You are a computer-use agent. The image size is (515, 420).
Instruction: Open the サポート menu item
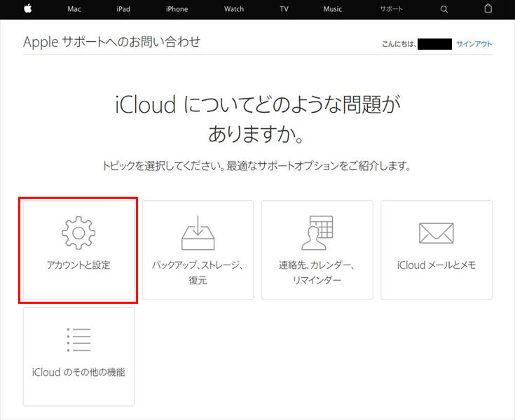[391, 9]
